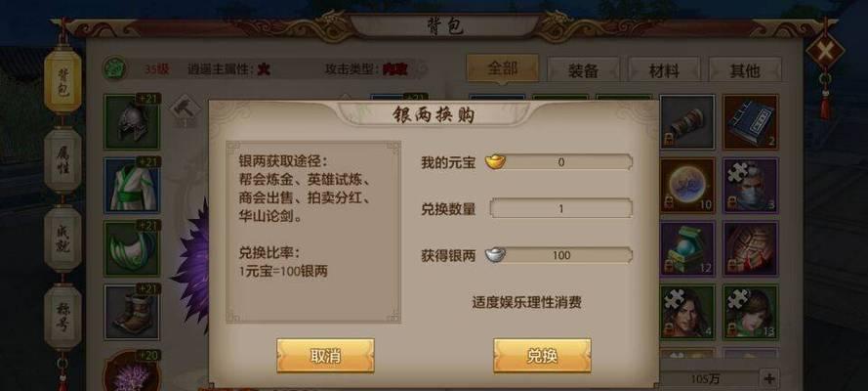The height and width of the screenshot is (391, 868).
Task: Open the 属性 lantern sidebar tab
Action: [x=62, y=160]
